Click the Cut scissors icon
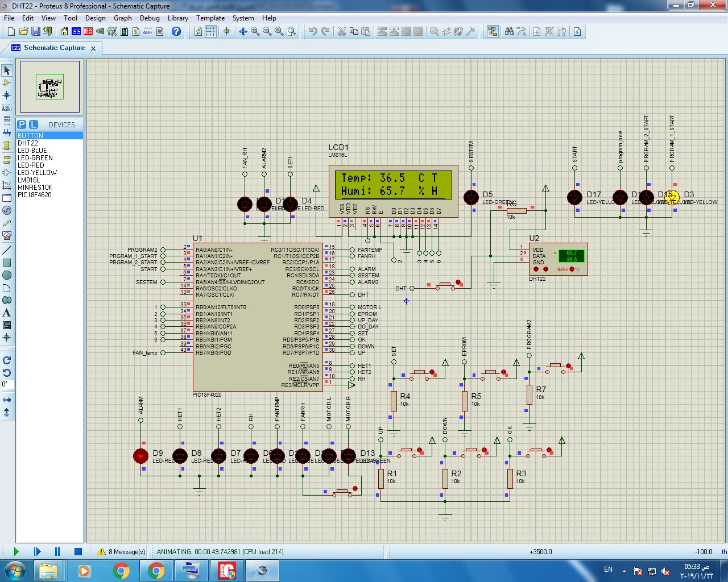Screen dimensions: 728x582 (342, 31)
